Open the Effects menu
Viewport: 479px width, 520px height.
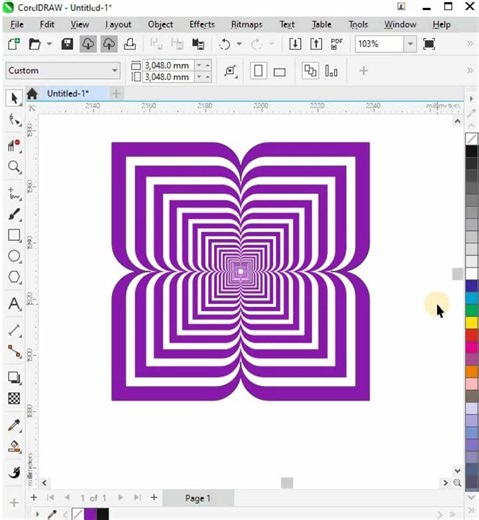(x=202, y=24)
